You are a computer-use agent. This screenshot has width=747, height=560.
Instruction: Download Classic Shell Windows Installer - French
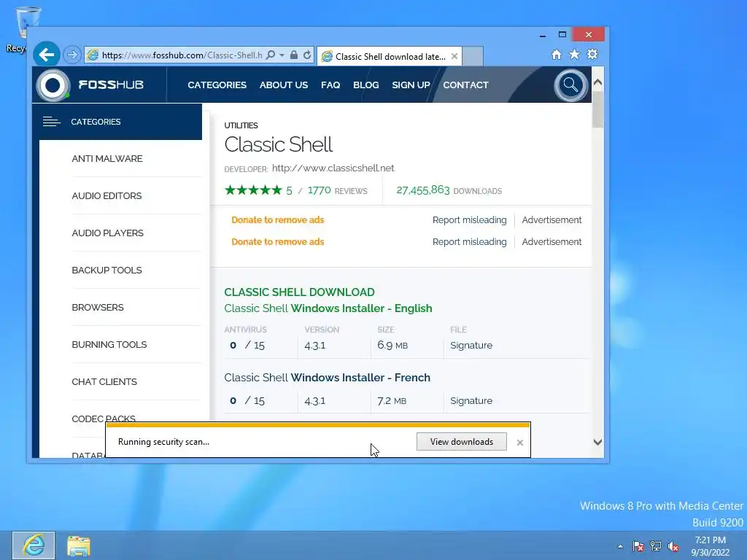[x=327, y=378]
